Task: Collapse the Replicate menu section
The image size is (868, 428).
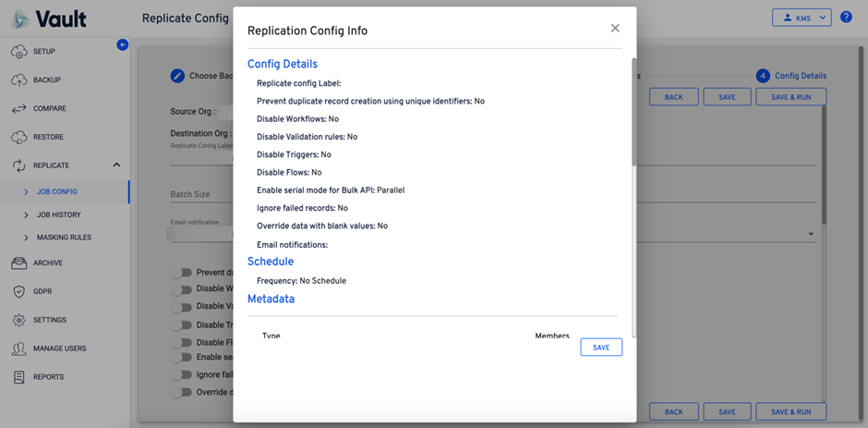Action: tap(116, 165)
